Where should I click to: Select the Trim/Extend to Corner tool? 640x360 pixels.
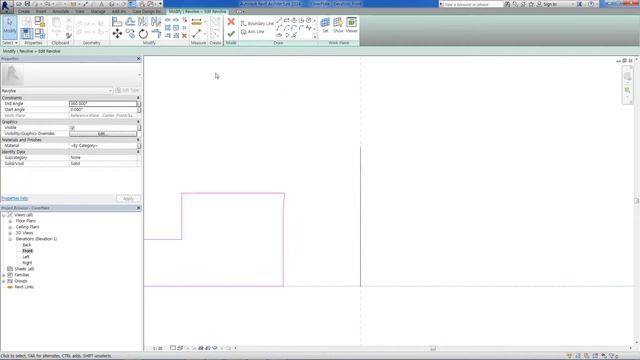[156, 33]
